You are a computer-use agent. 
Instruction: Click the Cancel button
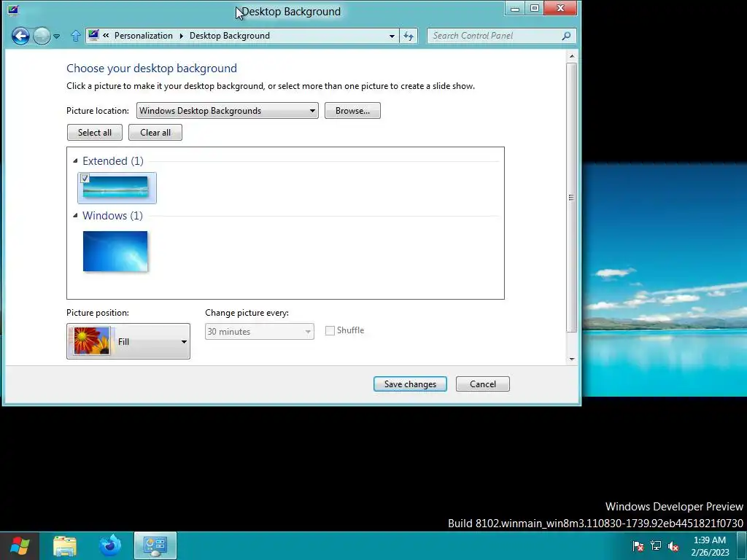(x=483, y=384)
